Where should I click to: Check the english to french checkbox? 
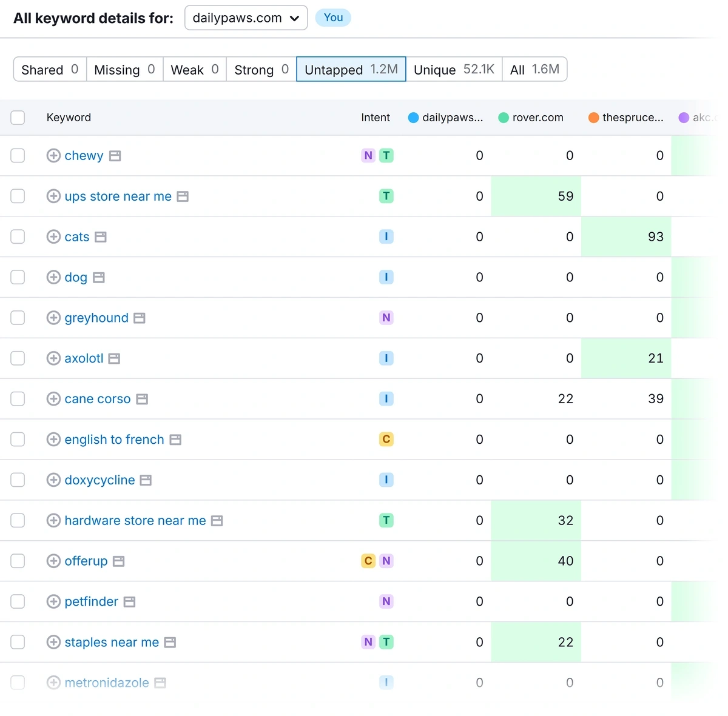pos(18,440)
